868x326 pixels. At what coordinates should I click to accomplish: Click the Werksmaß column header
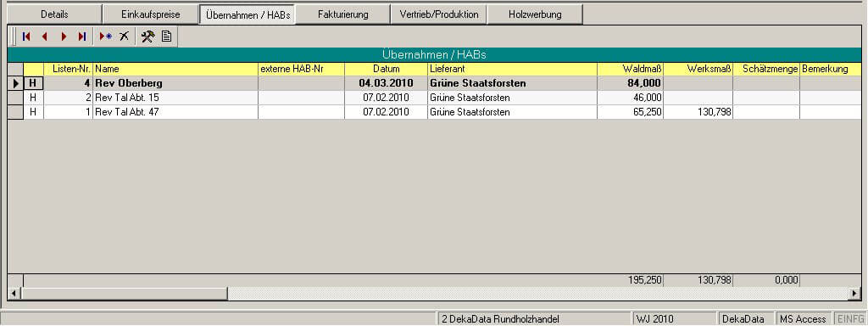tap(698, 70)
